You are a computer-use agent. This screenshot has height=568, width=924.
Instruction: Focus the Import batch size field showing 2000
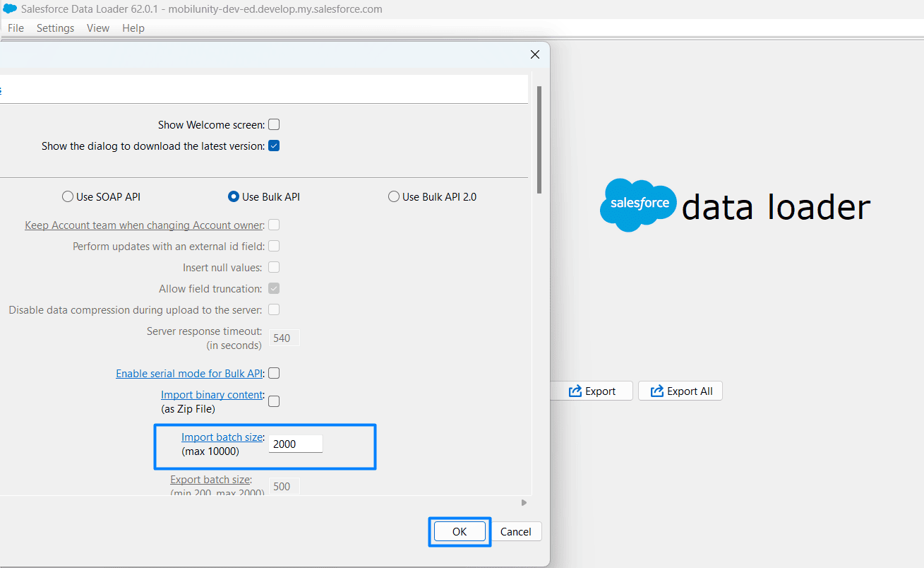click(x=296, y=444)
